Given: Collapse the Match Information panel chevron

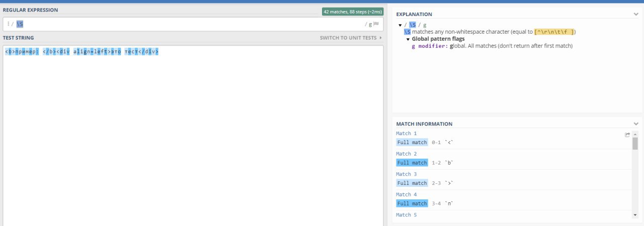Looking at the screenshot, I should [636, 124].
